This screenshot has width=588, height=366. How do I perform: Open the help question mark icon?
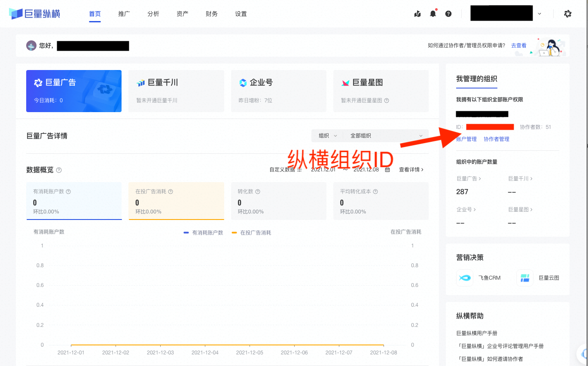point(448,14)
